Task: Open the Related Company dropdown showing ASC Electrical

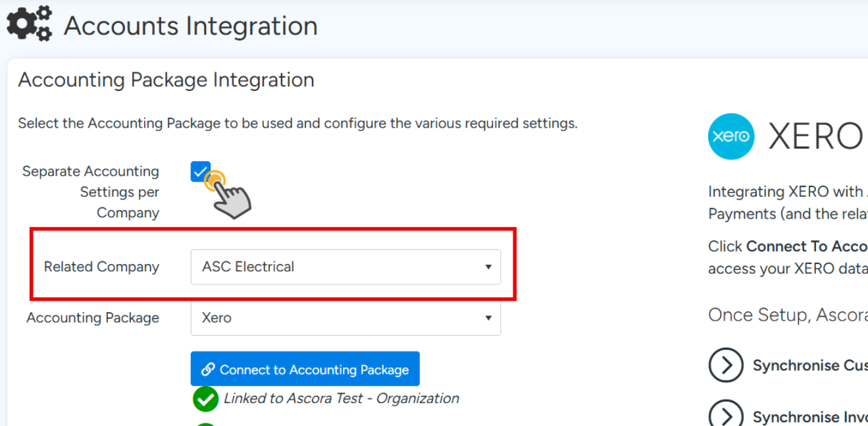Action: pos(345,267)
